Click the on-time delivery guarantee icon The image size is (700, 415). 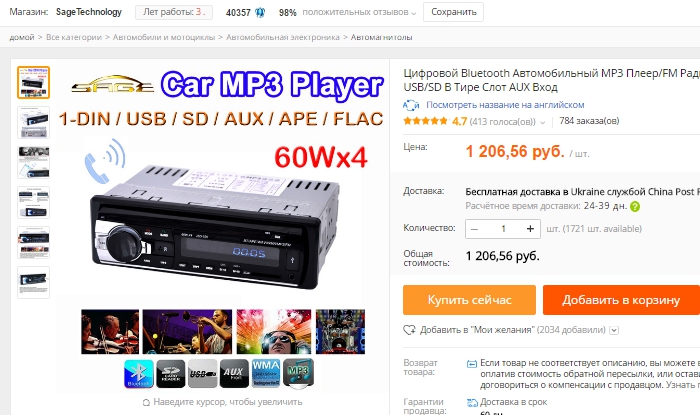point(472,403)
